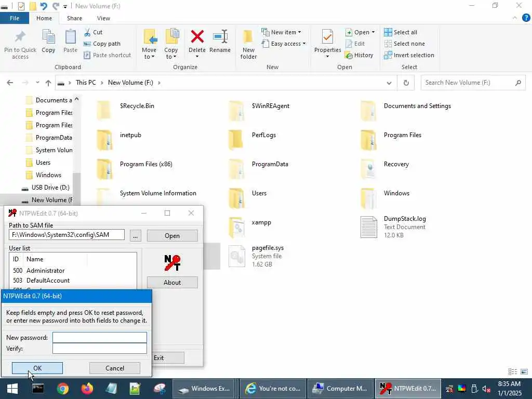Image resolution: width=532 pixels, height=399 pixels.
Task: Click the Edit ribbon command
Action: click(x=355, y=44)
